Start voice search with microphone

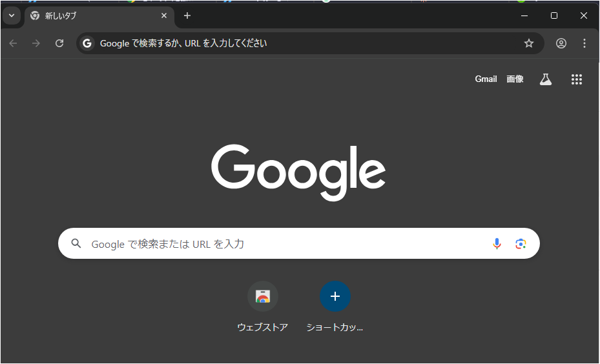click(x=497, y=243)
